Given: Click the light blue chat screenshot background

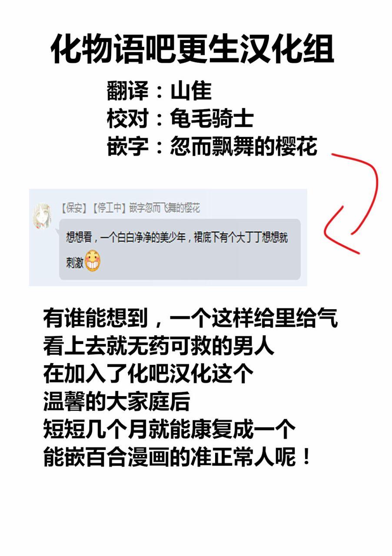Looking at the screenshot, I should click(168, 237).
